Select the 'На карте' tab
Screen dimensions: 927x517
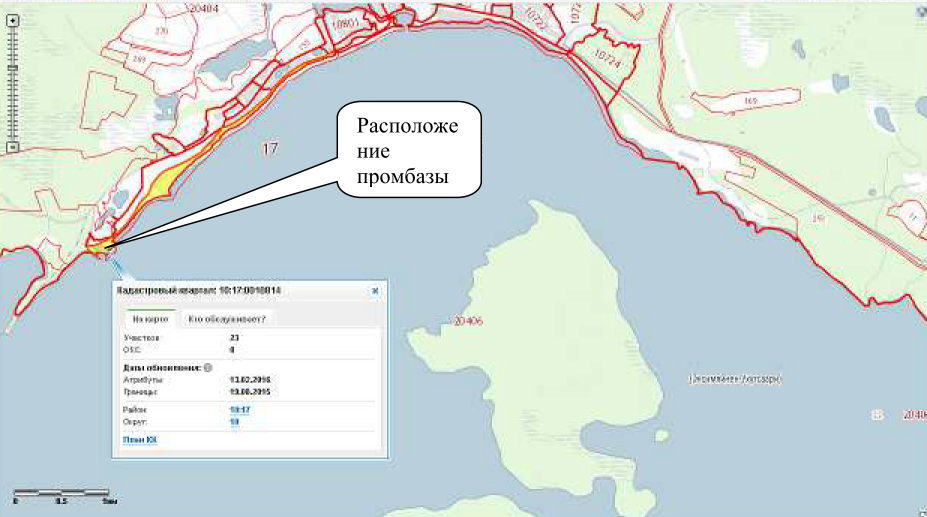point(147,319)
